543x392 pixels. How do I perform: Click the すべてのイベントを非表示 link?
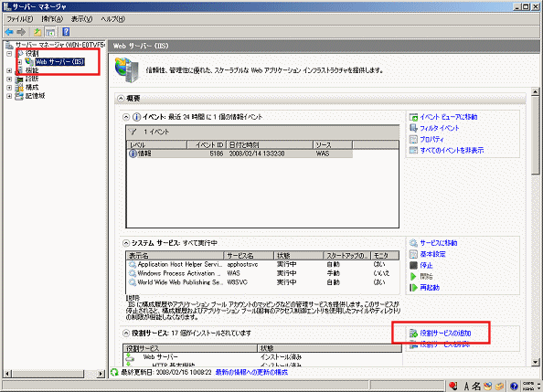(x=452, y=150)
